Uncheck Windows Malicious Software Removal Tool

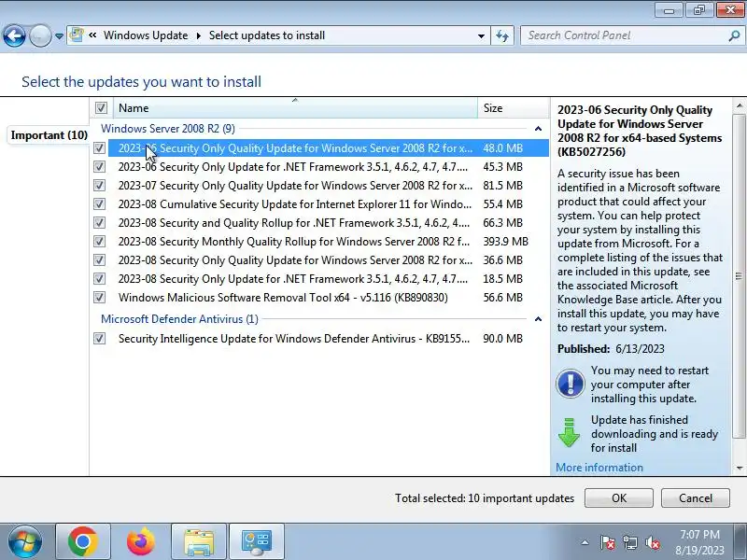click(99, 297)
